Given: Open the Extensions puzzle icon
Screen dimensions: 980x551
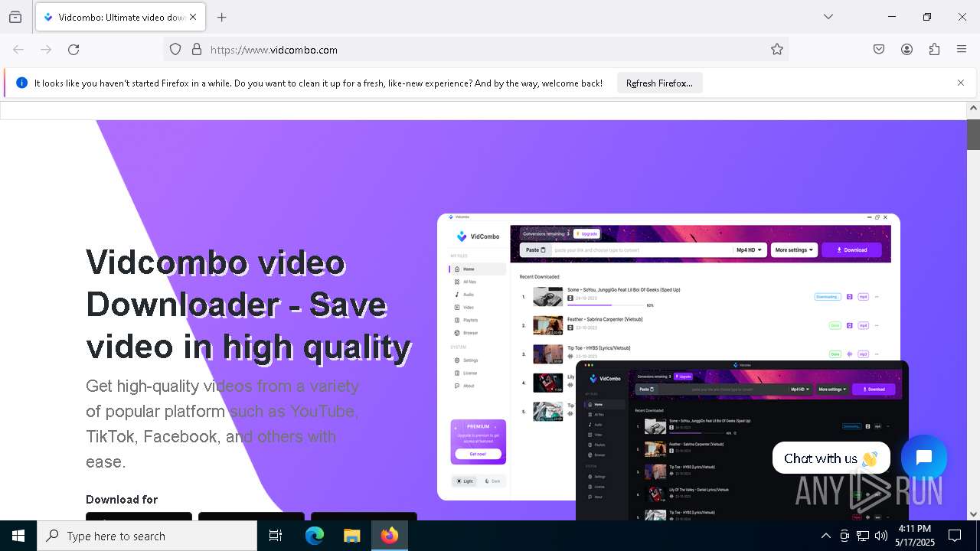Looking at the screenshot, I should [934, 50].
